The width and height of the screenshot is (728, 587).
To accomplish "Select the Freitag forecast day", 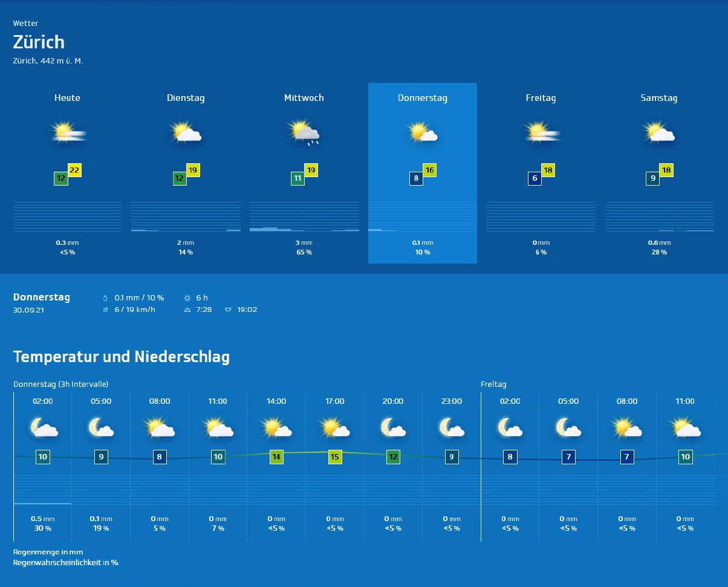I will click(x=541, y=173).
